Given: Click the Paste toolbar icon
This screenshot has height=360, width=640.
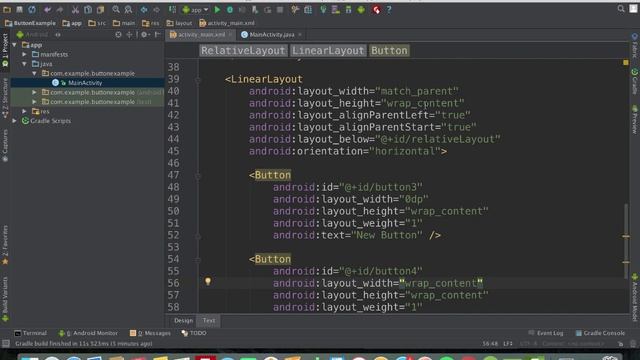Looking at the screenshot, I should [x=100, y=9].
